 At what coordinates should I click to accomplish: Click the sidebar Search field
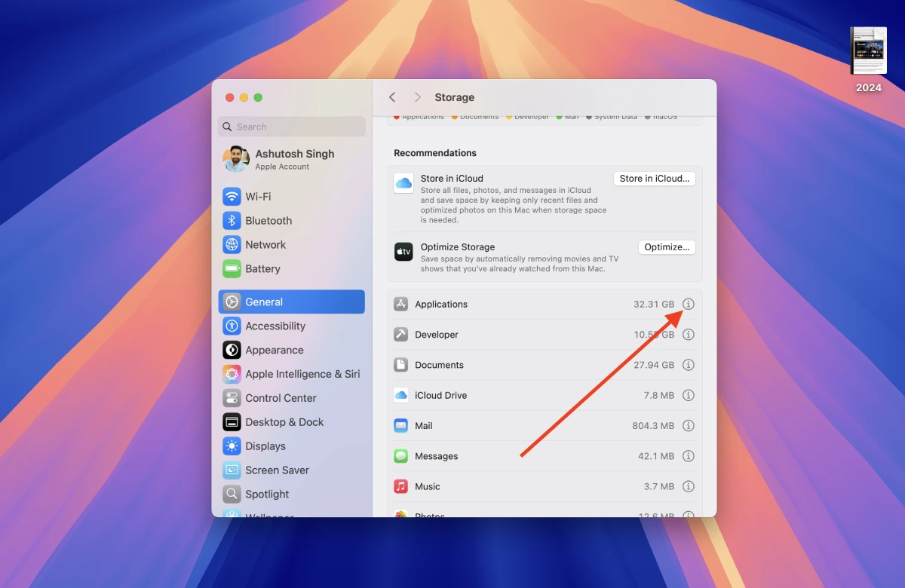pyautogui.click(x=292, y=127)
